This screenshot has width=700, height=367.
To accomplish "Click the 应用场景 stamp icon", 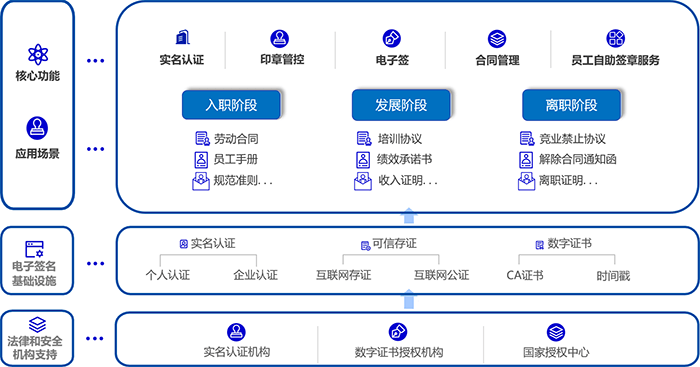I will tap(37, 128).
